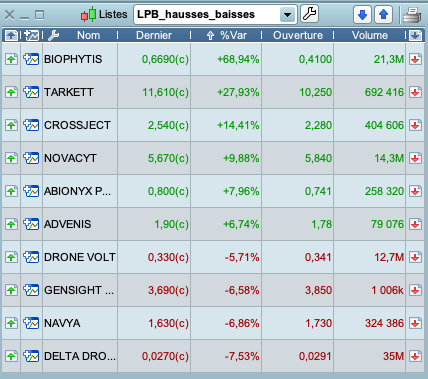The height and width of the screenshot is (379, 428).
Task: Open chart icon for NAVYA
Action: tap(31, 323)
